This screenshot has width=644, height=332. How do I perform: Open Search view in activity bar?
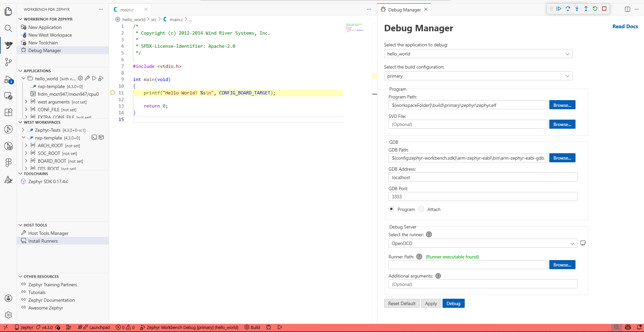(x=8, y=28)
